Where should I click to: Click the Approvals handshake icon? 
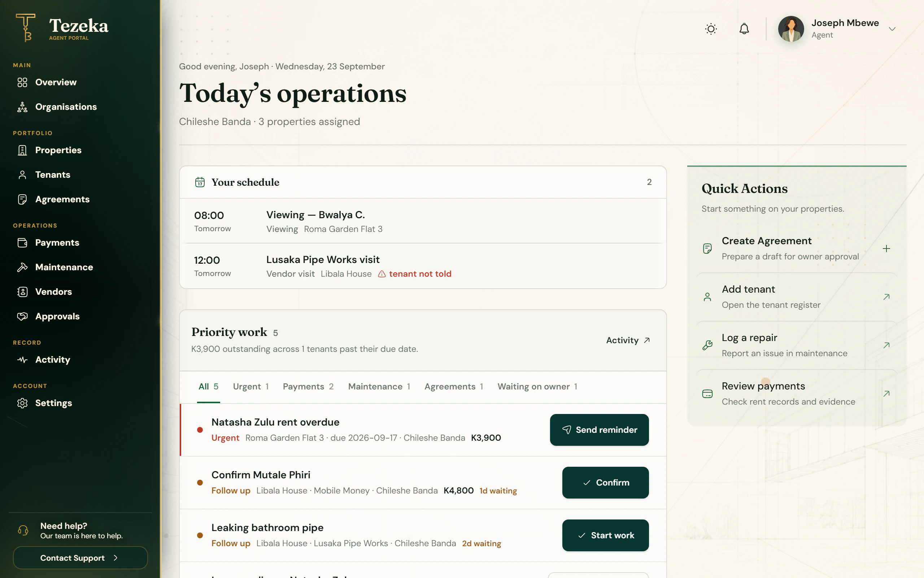[22, 316]
